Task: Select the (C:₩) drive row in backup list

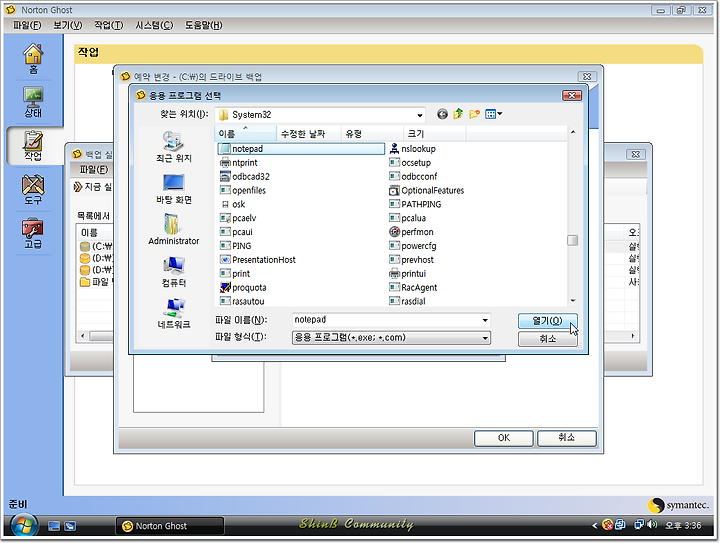Action: click(96, 246)
